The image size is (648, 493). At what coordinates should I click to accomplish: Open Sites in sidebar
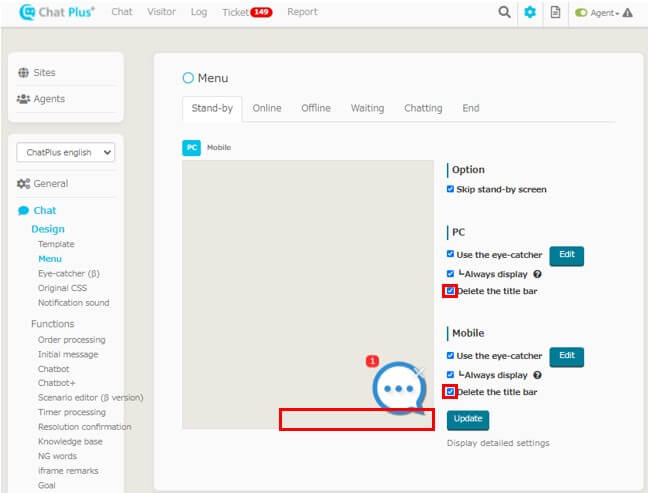pos(44,72)
